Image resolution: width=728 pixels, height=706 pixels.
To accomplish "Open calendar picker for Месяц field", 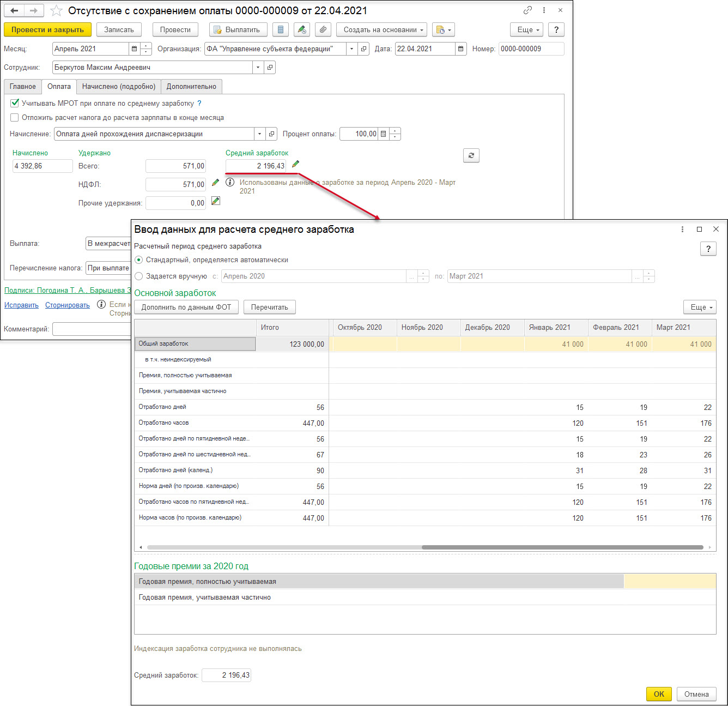I will coord(134,49).
